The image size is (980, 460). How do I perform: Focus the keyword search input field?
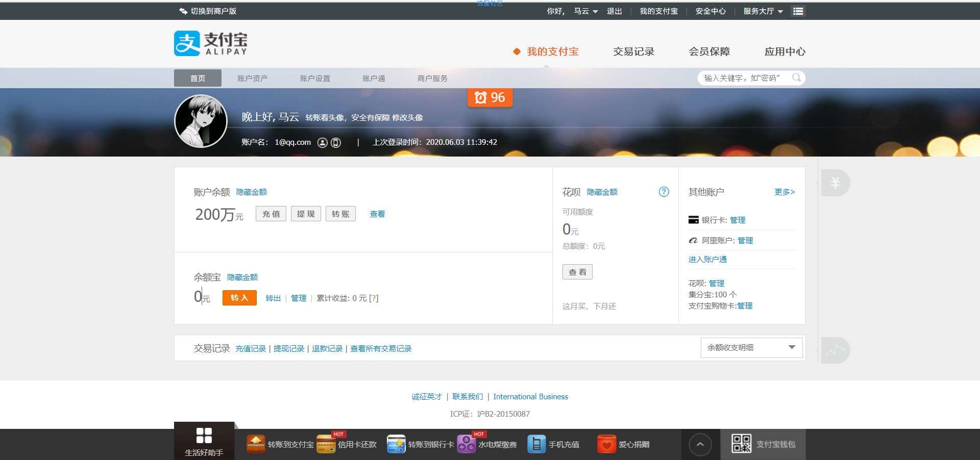751,78
